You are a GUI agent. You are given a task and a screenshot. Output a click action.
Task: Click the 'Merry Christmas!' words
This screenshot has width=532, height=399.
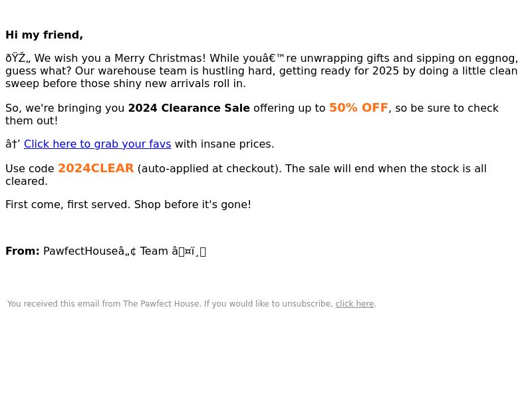coord(160,58)
